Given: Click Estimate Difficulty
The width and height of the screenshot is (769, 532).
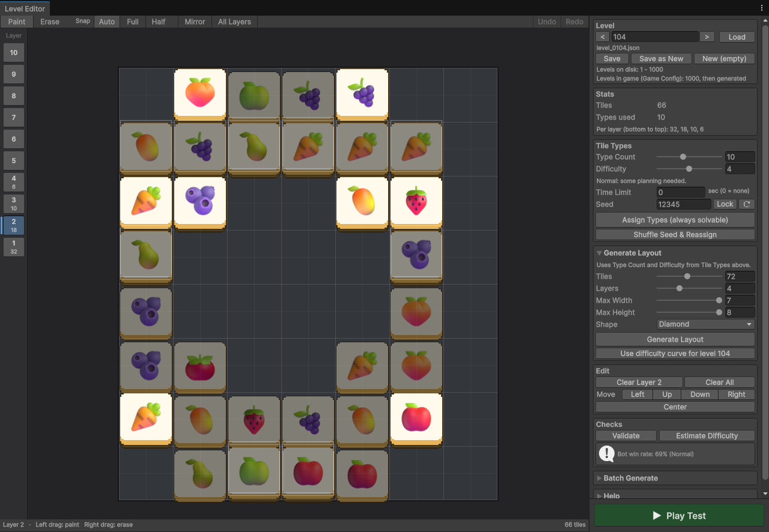Looking at the screenshot, I should [707, 436].
